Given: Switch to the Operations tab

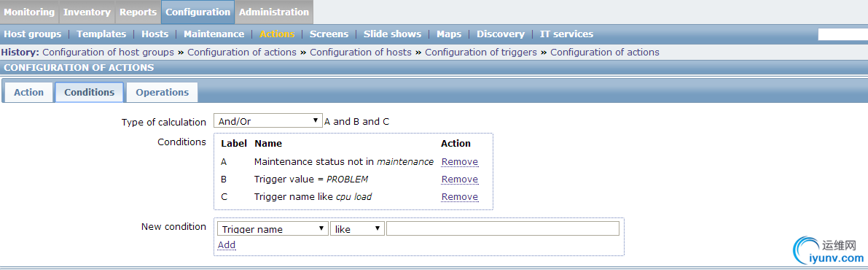Looking at the screenshot, I should click(x=163, y=93).
